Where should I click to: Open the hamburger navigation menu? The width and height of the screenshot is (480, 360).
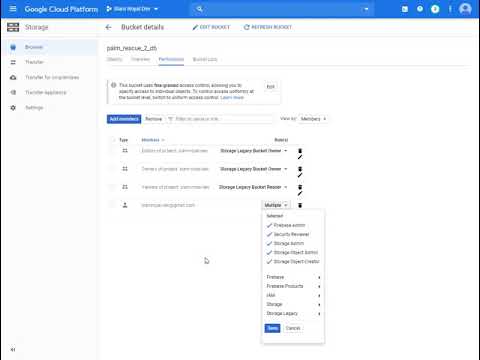(x=13, y=8)
